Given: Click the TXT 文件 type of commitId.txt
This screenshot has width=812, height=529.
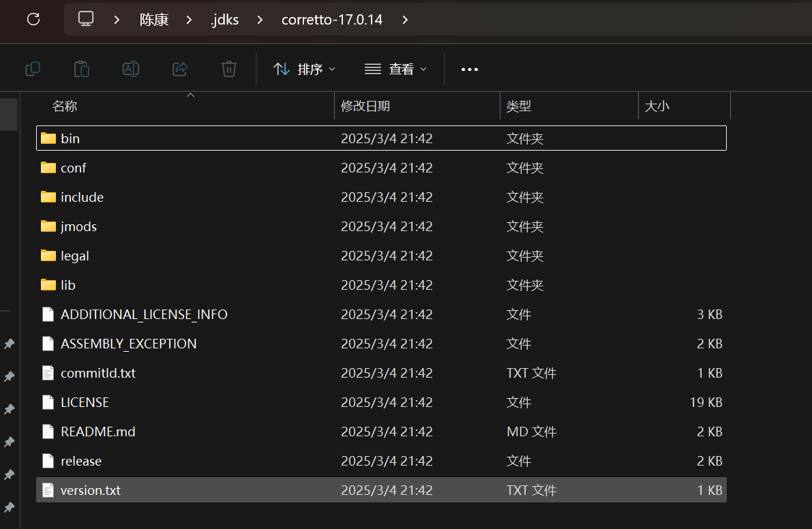Looking at the screenshot, I should [531, 373].
